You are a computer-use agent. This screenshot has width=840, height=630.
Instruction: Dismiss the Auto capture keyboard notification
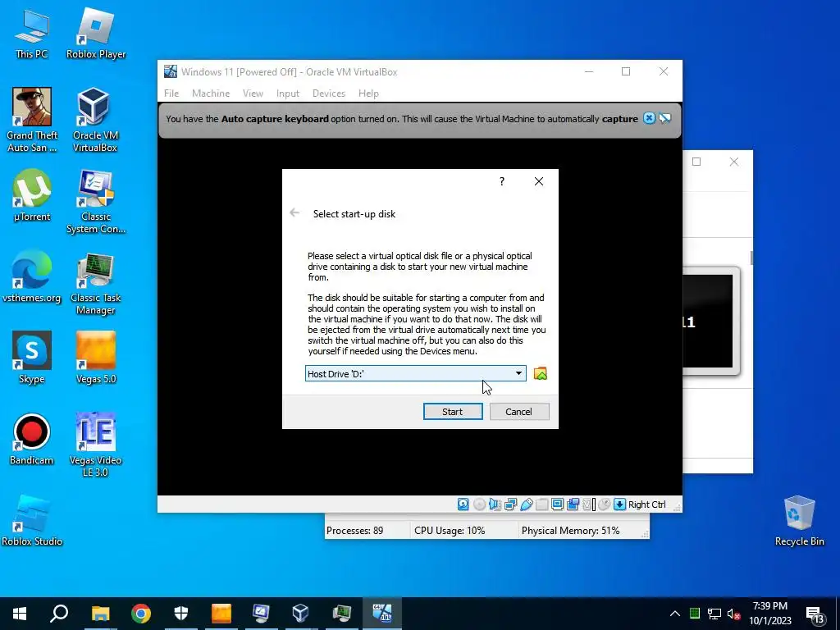coord(649,118)
